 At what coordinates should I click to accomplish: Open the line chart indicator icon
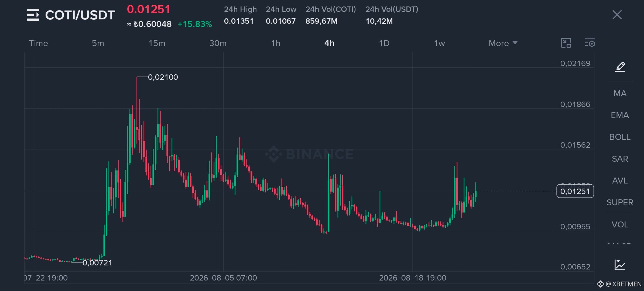coord(620,265)
